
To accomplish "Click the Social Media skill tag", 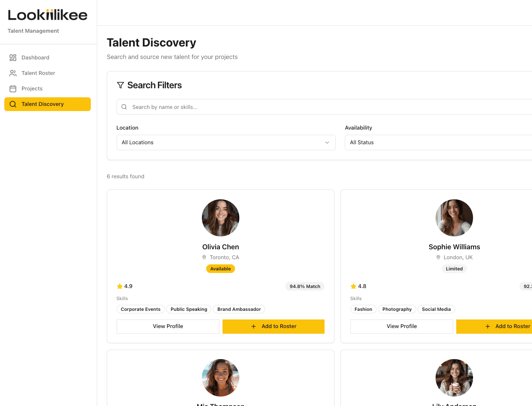I will point(436,309).
